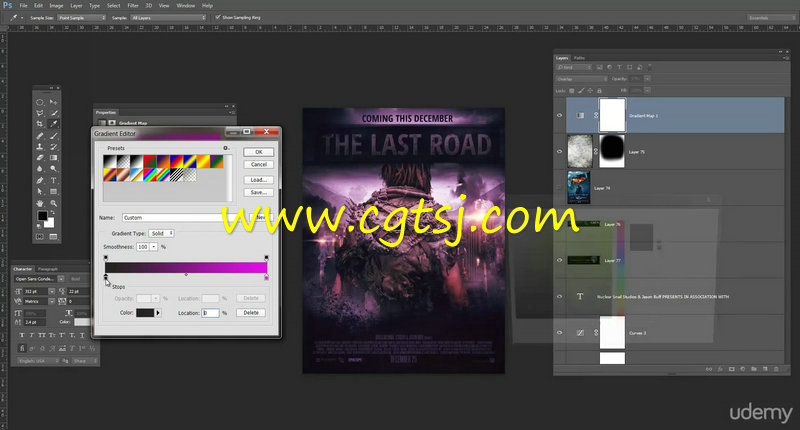Toggle Show Sampling Ring checkbox
The image size is (800, 430).
[x=218, y=17]
